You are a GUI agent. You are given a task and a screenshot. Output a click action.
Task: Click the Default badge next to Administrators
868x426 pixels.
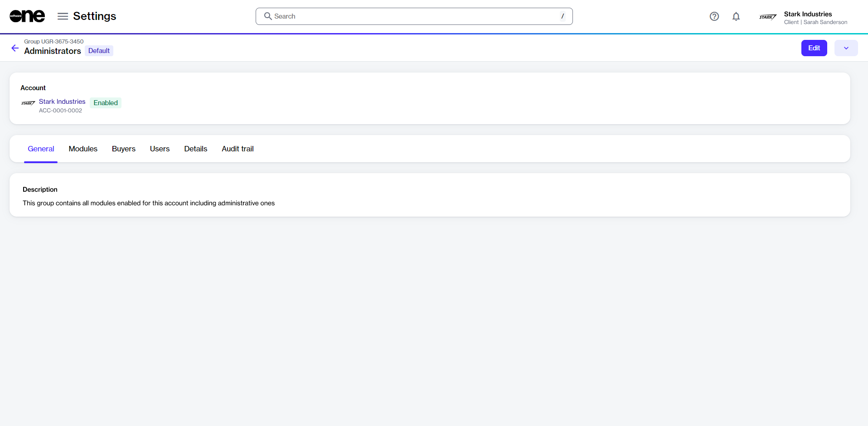point(99,51)
